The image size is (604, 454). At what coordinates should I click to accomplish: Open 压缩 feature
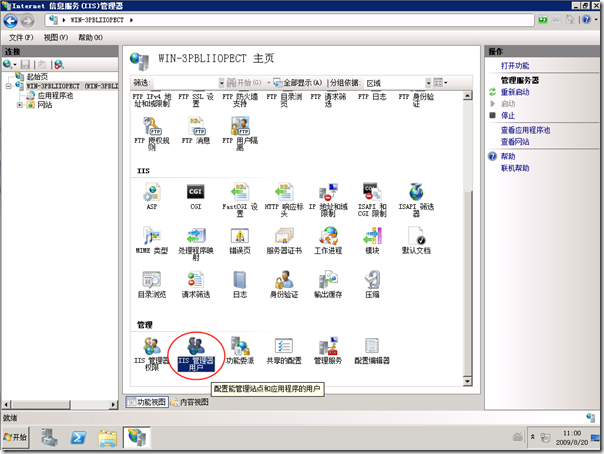(372, 284)
